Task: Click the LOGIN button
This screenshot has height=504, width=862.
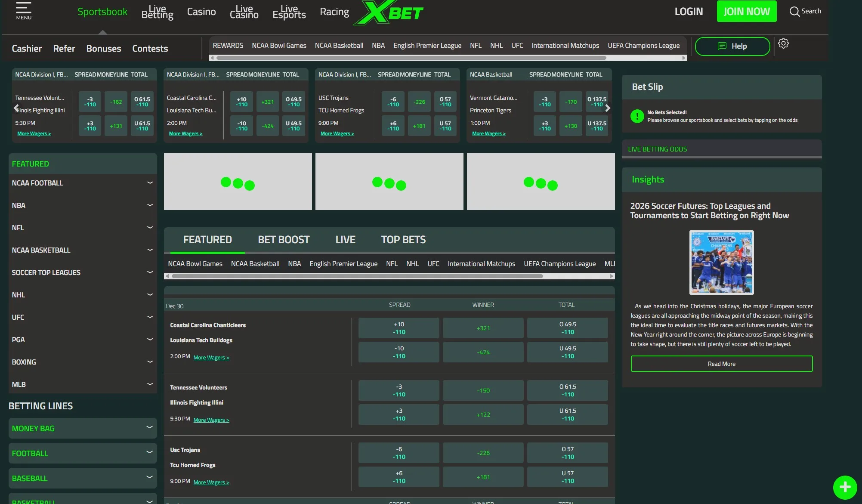Action: (689, 12)
